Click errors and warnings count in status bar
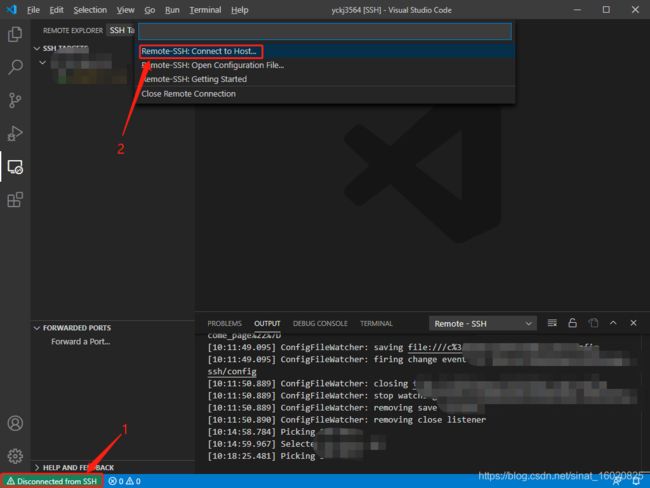This screenshot has width=650, height=488. pos(124,481)
